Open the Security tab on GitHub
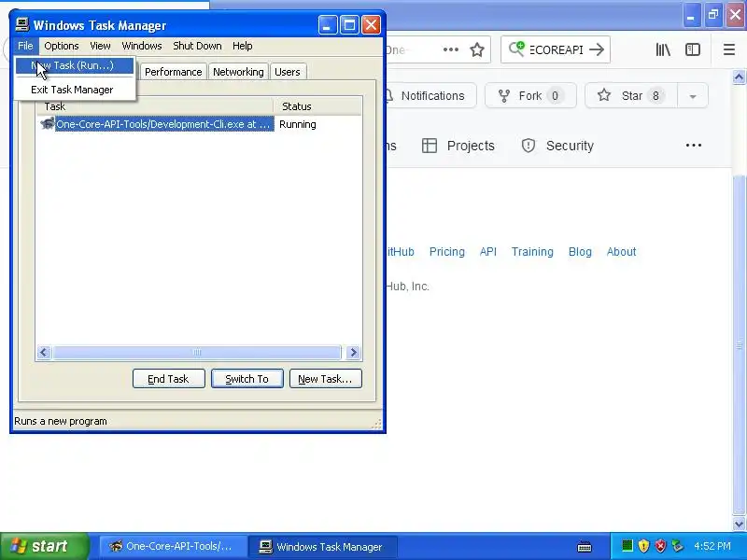Viewport: 747px width, 560px height. tap(557, 146)
